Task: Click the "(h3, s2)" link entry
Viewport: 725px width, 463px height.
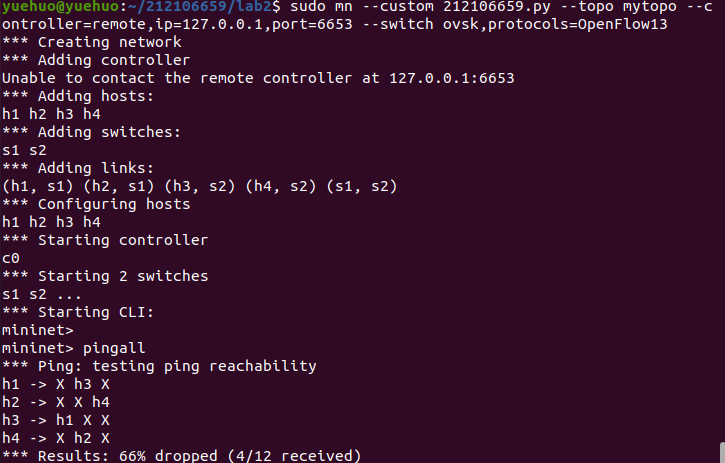Action: [198, 186]
